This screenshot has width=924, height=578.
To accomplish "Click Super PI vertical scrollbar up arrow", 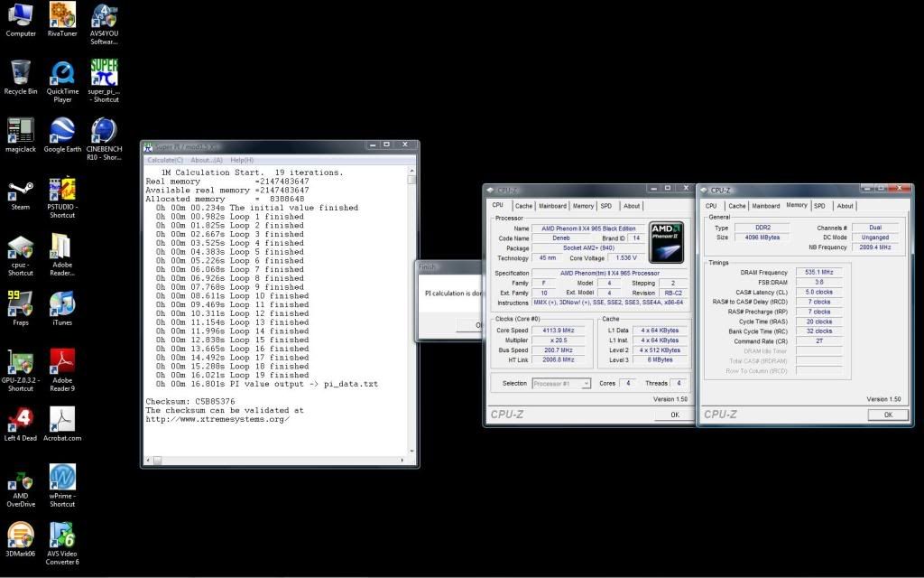I will (x=411, y=171).
